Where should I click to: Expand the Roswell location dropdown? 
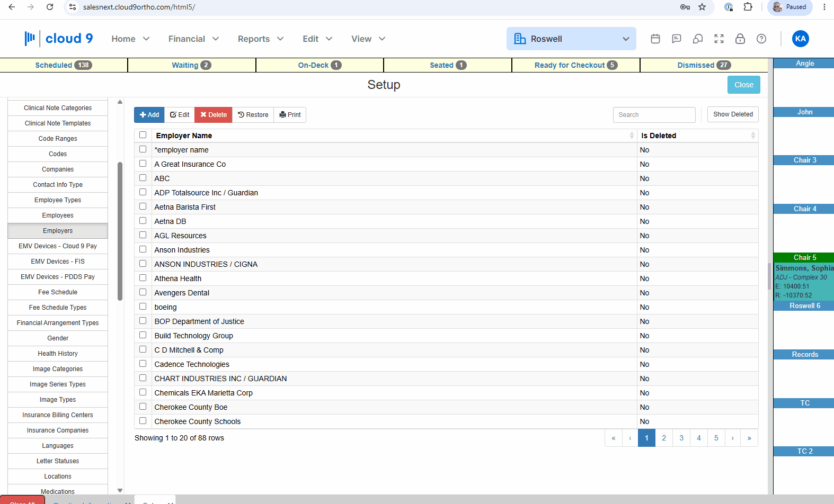pyautogui.click(x=571, y=39)
